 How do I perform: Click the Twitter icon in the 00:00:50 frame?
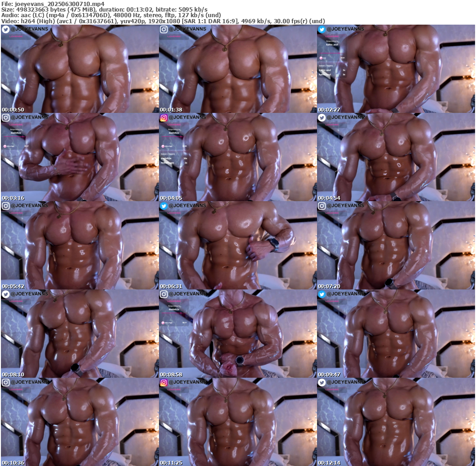click(6, 29)
